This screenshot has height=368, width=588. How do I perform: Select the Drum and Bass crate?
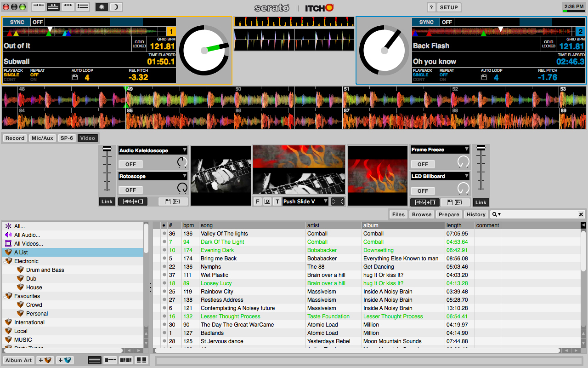pyautogui.click(x=45, y=270)
